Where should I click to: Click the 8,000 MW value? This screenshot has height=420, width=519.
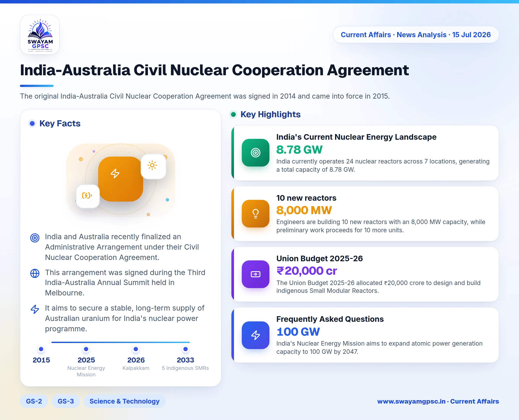pyautogui.click(x=304, y=210)
